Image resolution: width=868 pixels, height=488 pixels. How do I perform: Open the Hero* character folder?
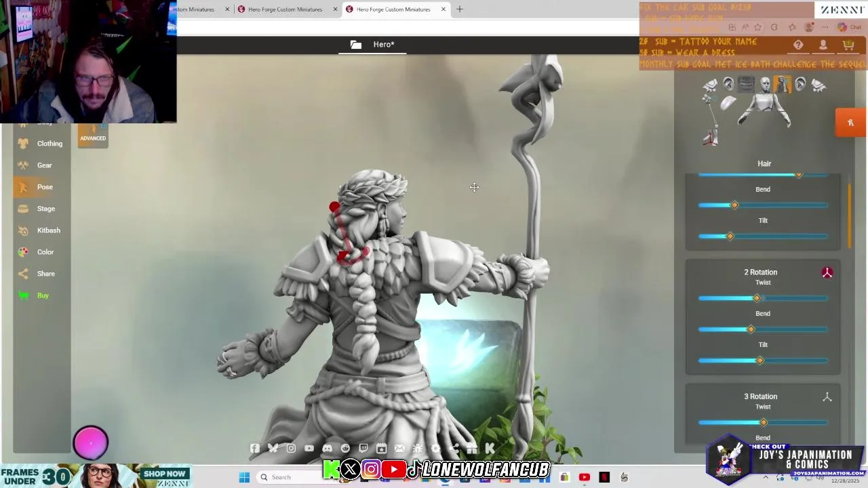point(372,45)
